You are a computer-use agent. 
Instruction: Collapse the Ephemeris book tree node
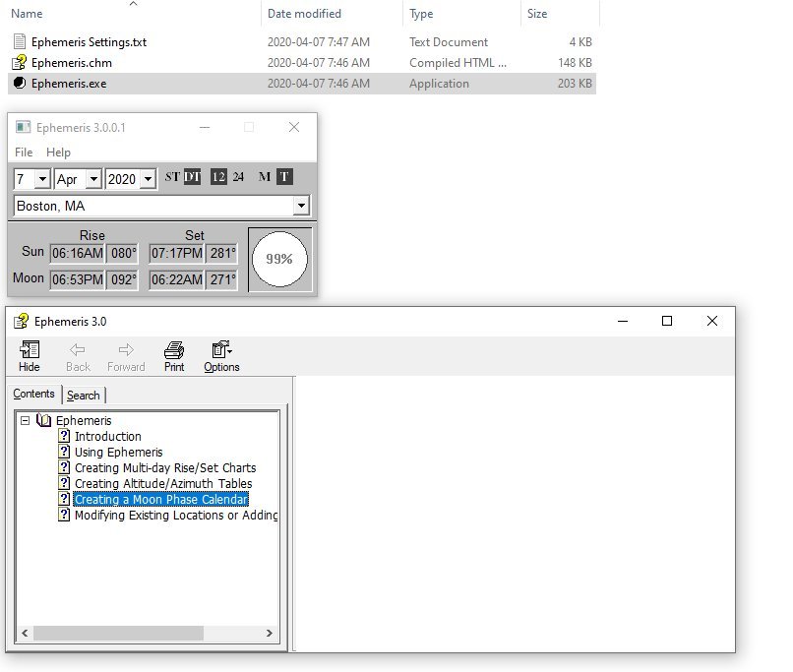(25, 421)
